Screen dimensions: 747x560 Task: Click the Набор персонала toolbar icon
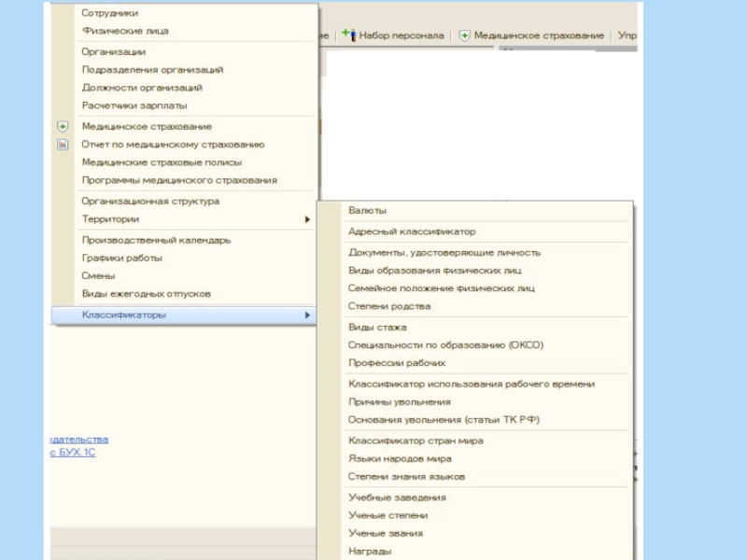pos(348,35)
